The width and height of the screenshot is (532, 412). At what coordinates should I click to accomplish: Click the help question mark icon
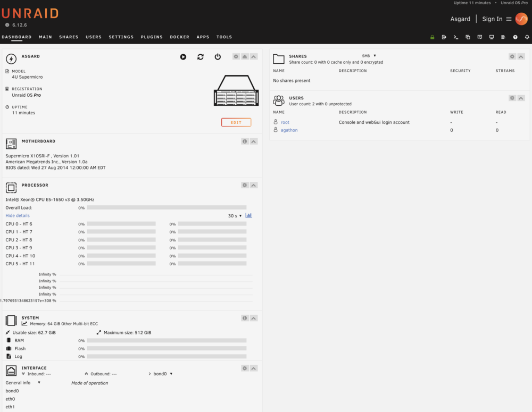pyautogui.click(x=515, y=37)
